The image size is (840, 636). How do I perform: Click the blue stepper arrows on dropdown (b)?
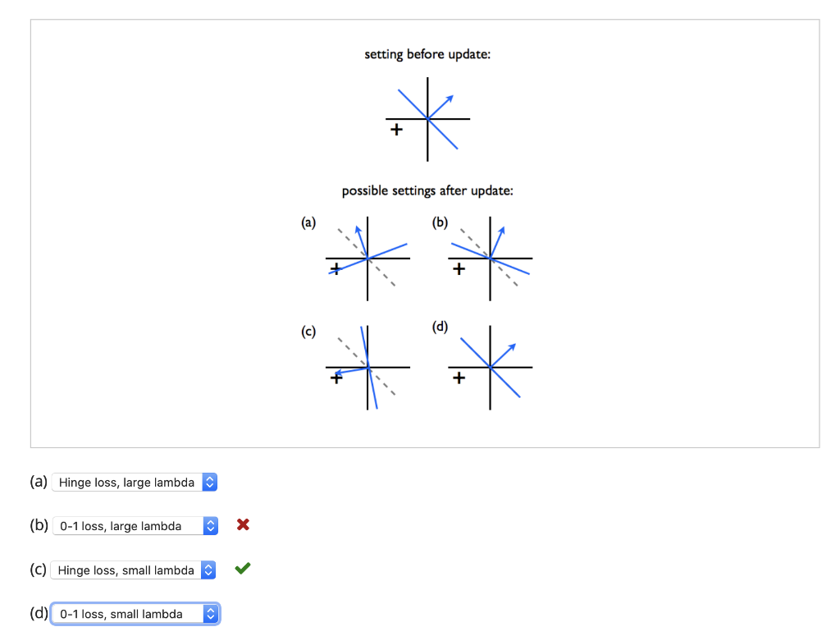coord(211,525)
